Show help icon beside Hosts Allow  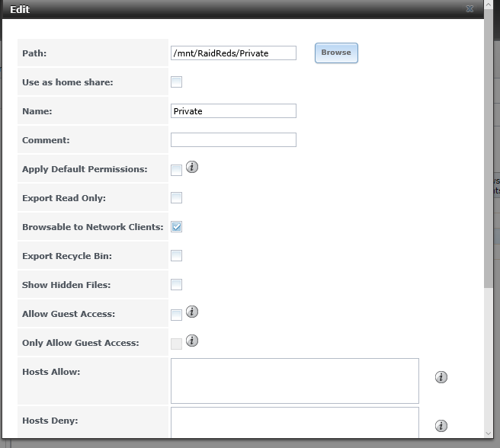tap(441, 377)
